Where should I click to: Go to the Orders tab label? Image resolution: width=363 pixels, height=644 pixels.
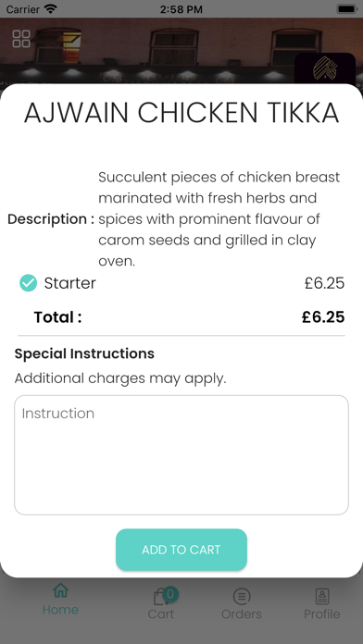[242, 614]
